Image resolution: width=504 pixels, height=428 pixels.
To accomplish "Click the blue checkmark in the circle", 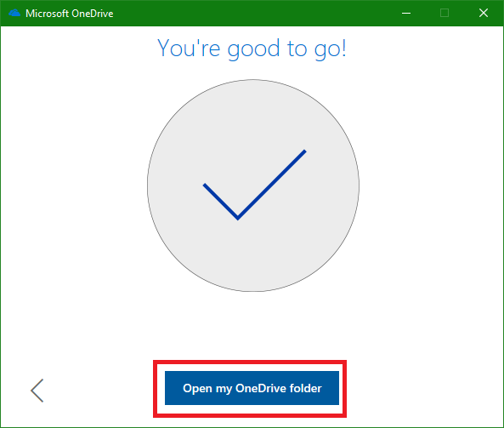I will pyautogui.click(x=255, y=185).
